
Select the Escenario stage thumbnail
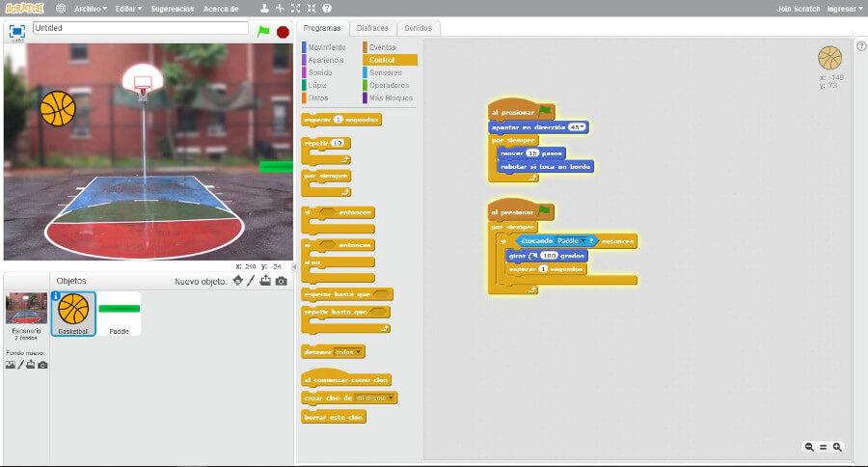(x=26, y=316)
